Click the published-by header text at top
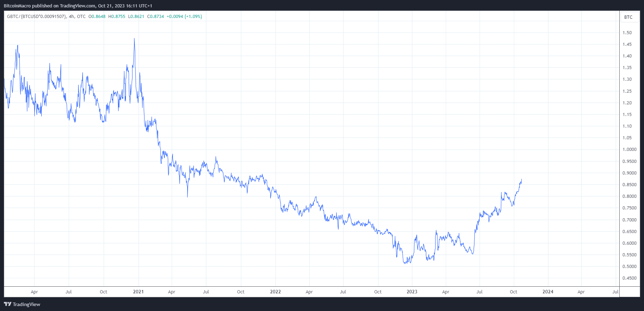This screenshot has height=311, width=644. coord(78,6)
